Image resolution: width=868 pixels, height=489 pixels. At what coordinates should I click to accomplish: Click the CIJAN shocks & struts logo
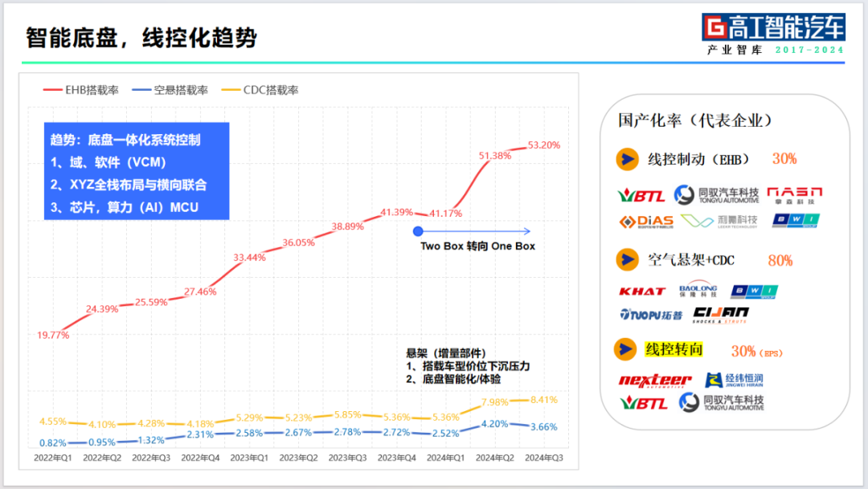pyautogui.click(x=721, y=316)
